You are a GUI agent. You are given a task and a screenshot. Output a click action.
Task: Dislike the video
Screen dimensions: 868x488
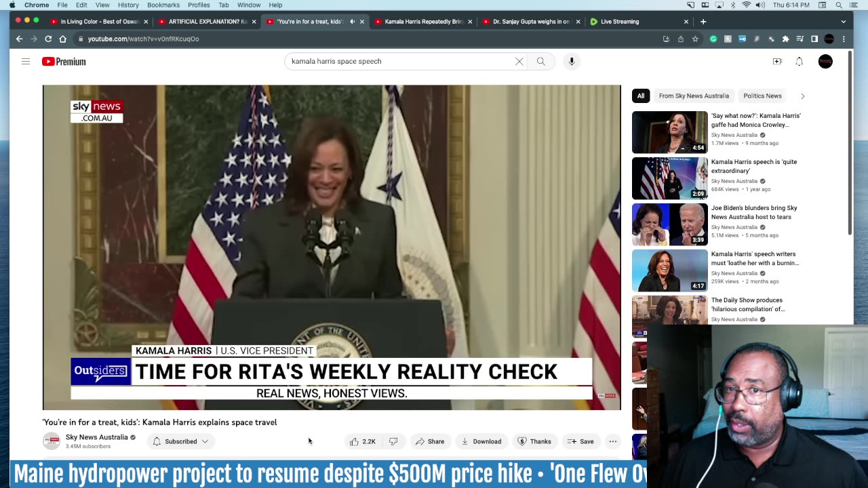pyautogui.click(x=393, y=441)
